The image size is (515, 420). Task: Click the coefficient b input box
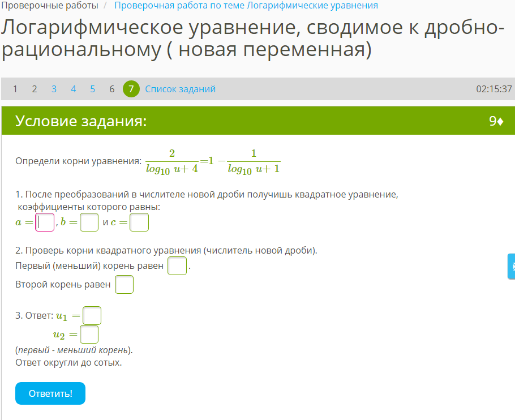coord(89,222)
